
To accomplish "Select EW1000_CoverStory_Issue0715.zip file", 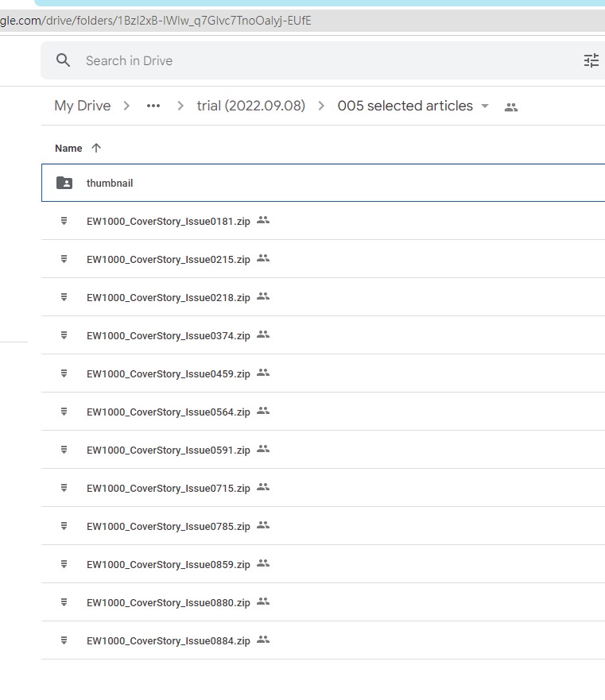I will pyautogui.click(x=168, y=488).
